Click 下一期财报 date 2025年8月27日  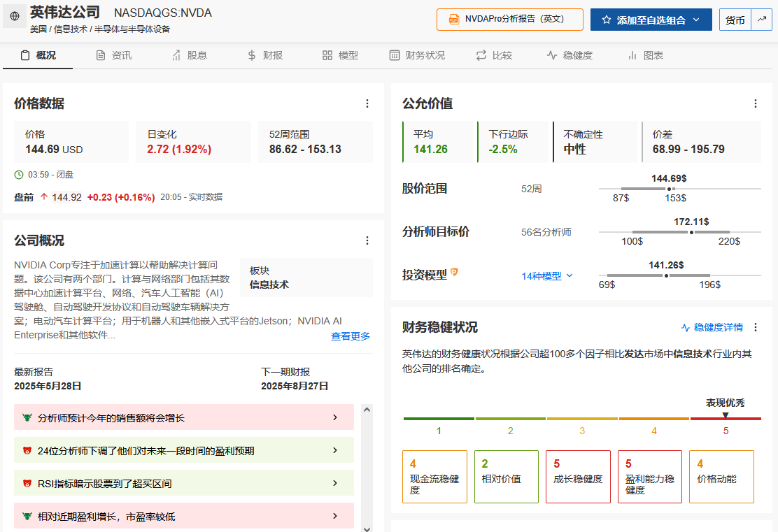point(295,386)
